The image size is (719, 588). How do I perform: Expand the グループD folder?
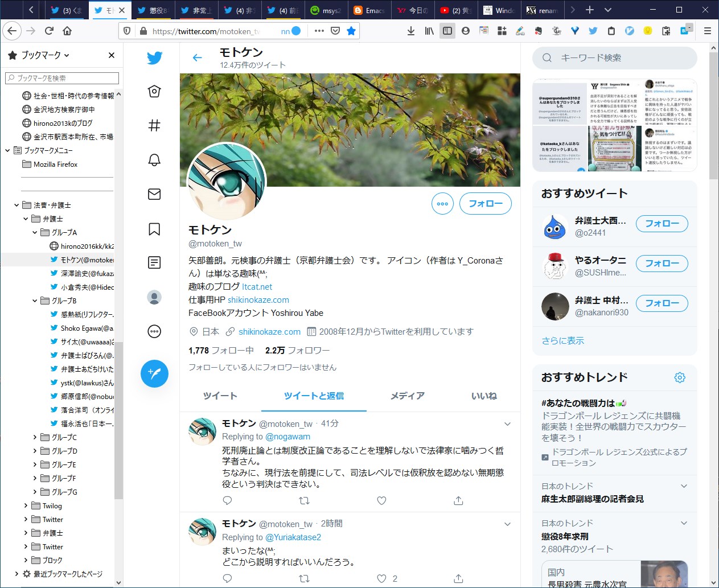[35, 451]
